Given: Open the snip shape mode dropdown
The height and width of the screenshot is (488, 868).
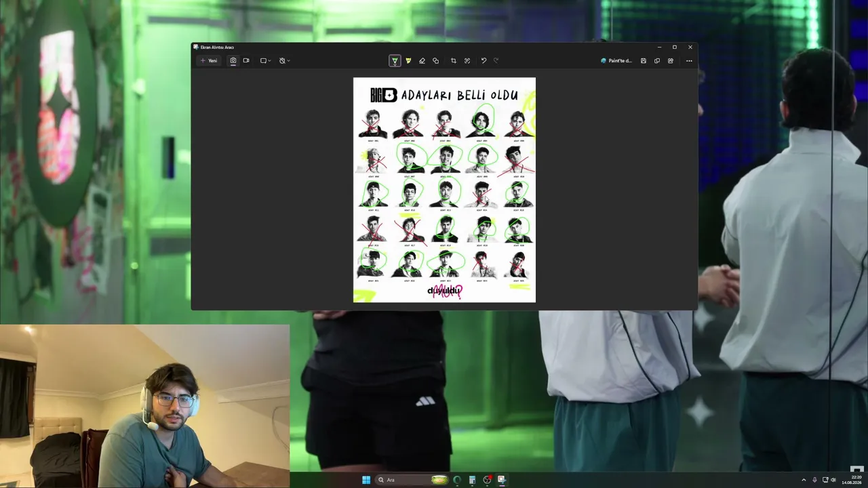Looking at the screenshot, I should coord(266,61).
